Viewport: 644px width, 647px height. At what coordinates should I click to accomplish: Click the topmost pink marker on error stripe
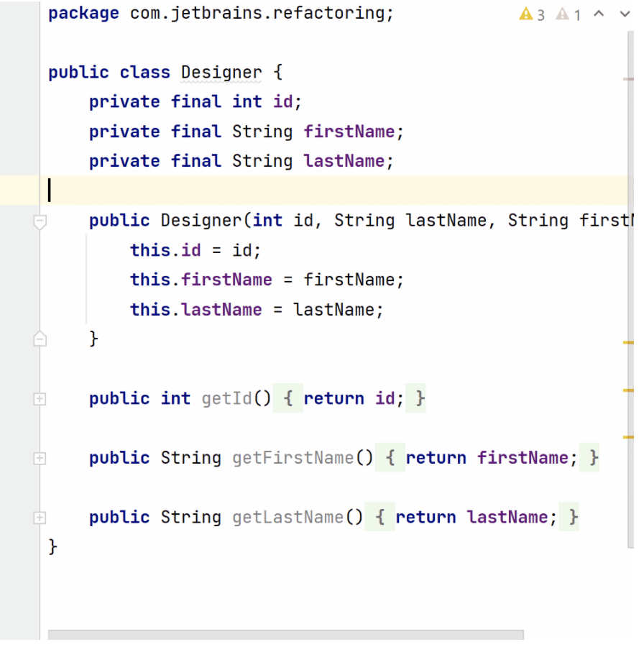(628, 78)
